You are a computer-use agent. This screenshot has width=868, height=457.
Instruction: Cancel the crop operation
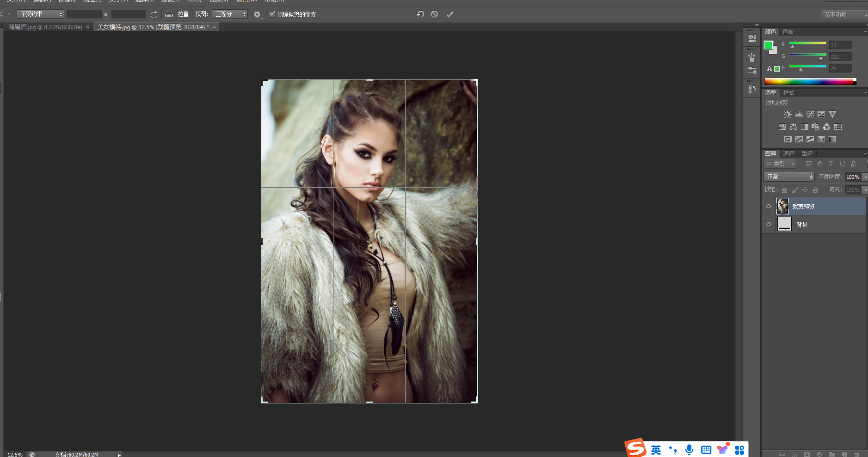point(434,14)
